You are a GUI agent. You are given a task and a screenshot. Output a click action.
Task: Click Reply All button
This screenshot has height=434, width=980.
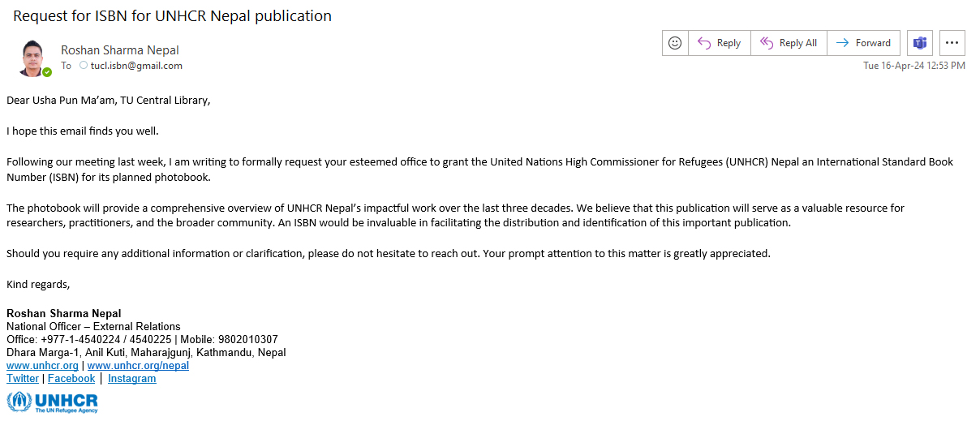pos(789,43)
